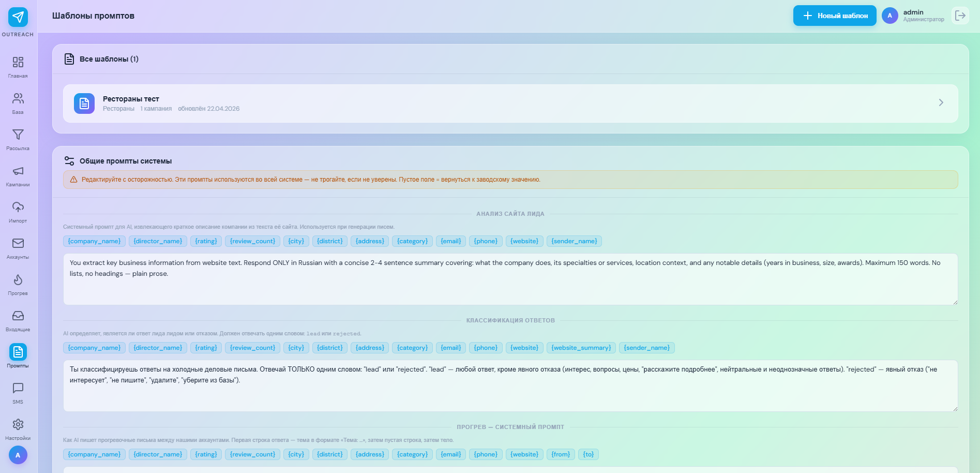This screenshot has height=473, width=980.
Task: Insert {rating} in Классификация ответов
Action: [x=206, y=348]
